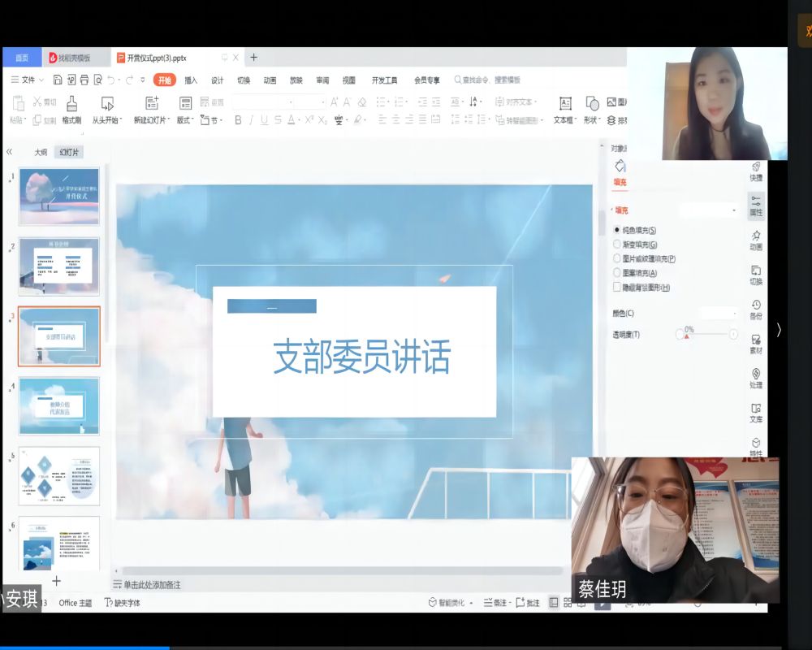Click the Format Painter (格式刷) icon
Image resolution: width=812 pixels, height=650 pixels.
71,104
